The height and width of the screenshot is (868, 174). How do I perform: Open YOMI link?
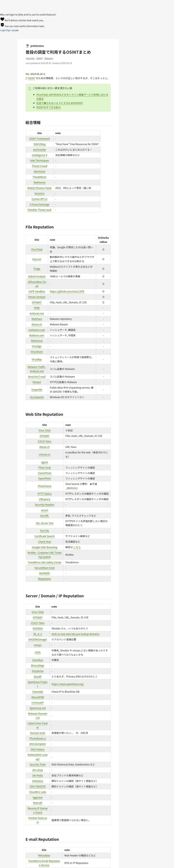tap(37, 308)
